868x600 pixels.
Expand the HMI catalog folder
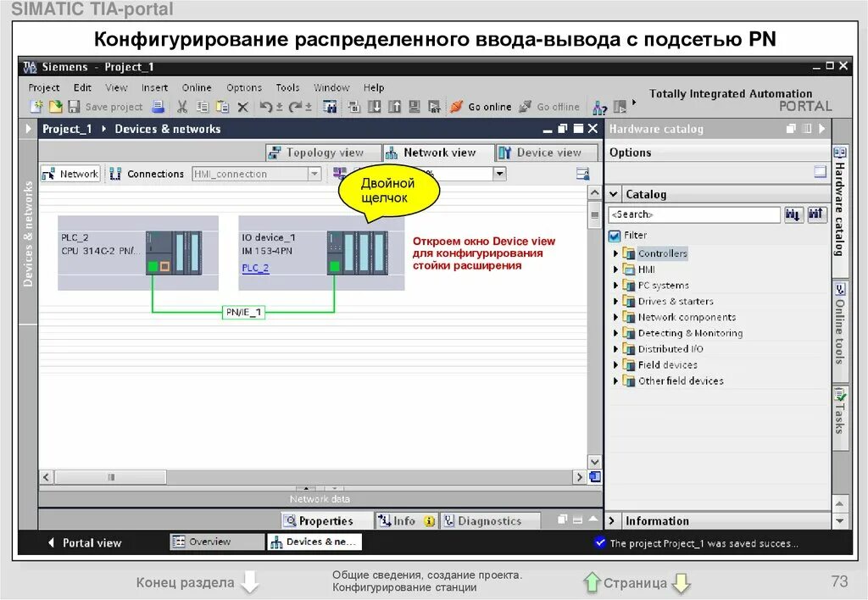pyautogui.click(x=615, y=269)
